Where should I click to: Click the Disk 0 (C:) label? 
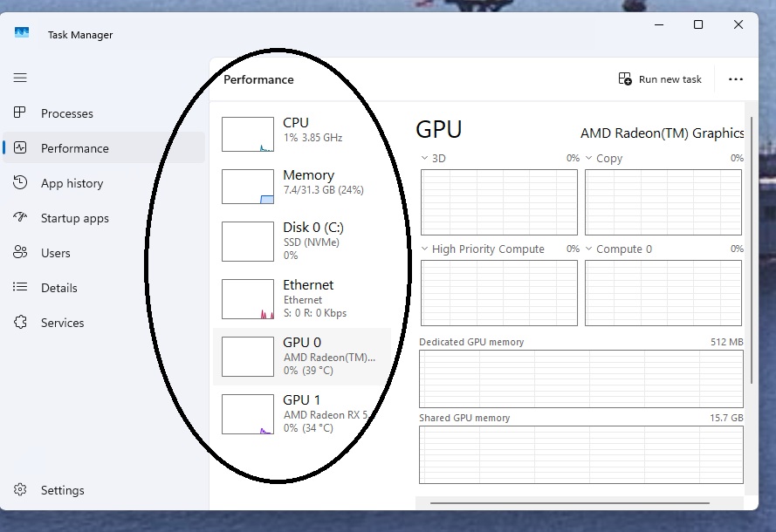(x=312, y=227)
